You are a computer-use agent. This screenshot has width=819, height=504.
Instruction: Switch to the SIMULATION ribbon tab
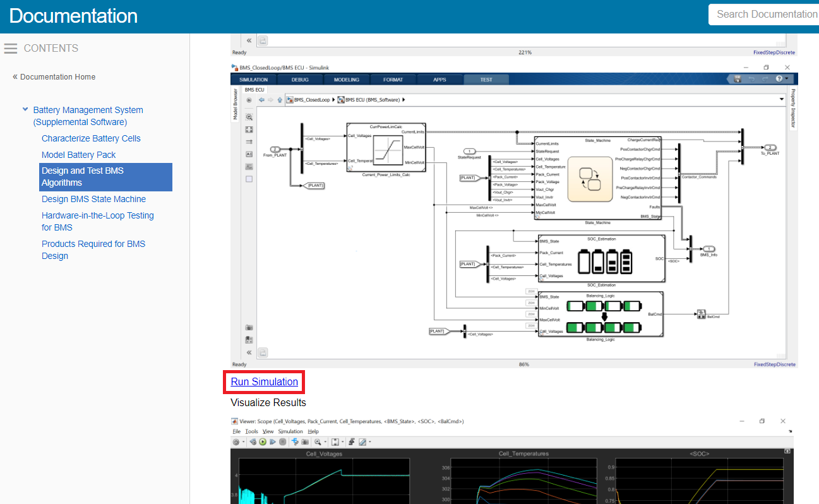253,79
